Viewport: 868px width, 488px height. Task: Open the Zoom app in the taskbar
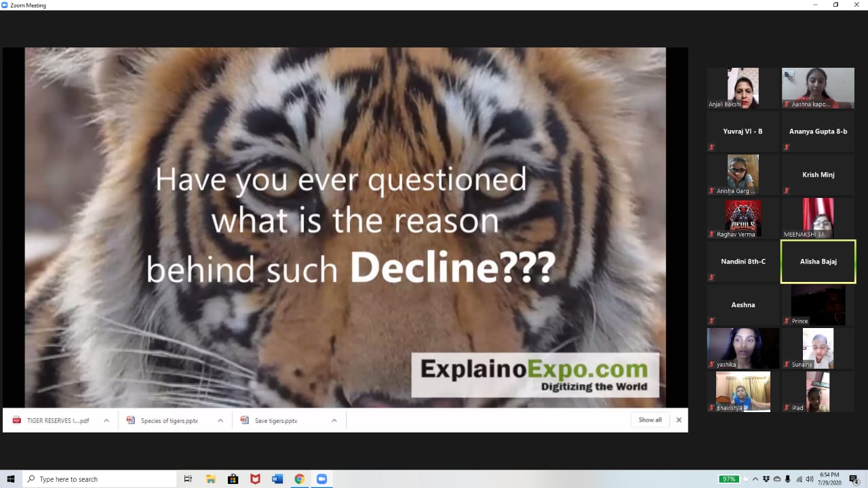coord(321,479)
